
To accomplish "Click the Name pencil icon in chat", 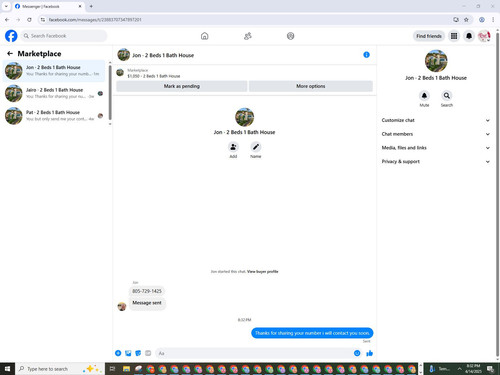I will (x=256, y=147).
